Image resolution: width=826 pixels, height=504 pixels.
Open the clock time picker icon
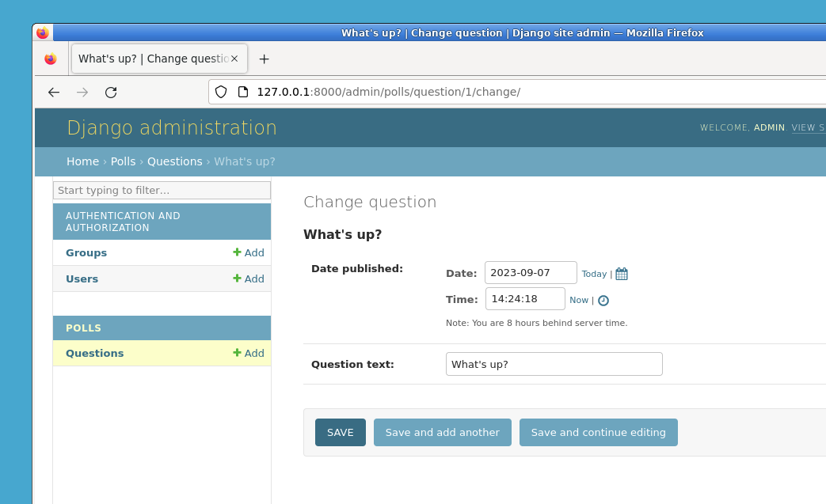coord(603,300)
